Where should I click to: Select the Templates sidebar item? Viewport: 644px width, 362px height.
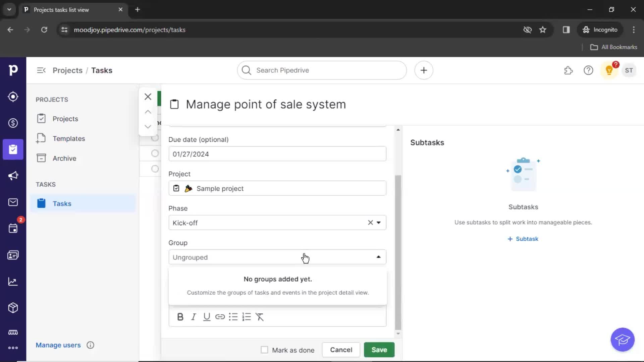pos(68,138)
